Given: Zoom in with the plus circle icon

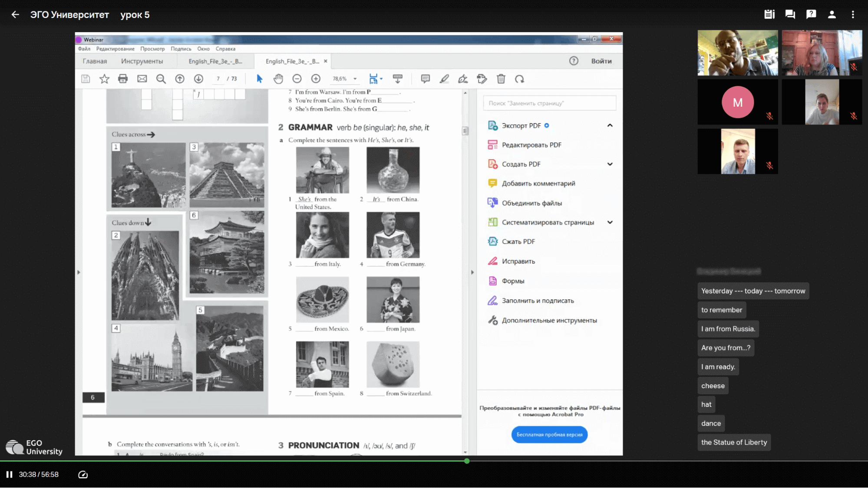Looking at the screenshot, I should 316,79.
